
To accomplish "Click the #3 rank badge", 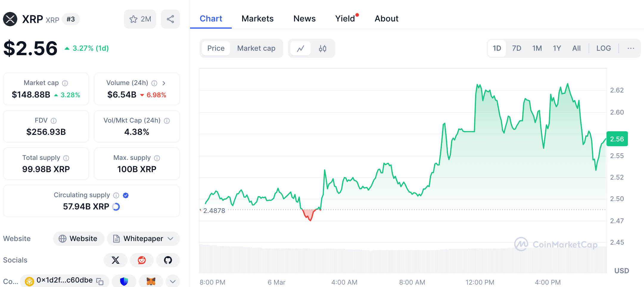I will pyautogui.click(x=71, y=19).
